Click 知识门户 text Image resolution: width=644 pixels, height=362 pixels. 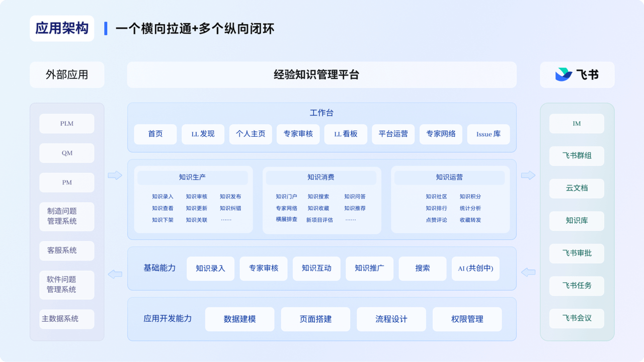[286, 197]
